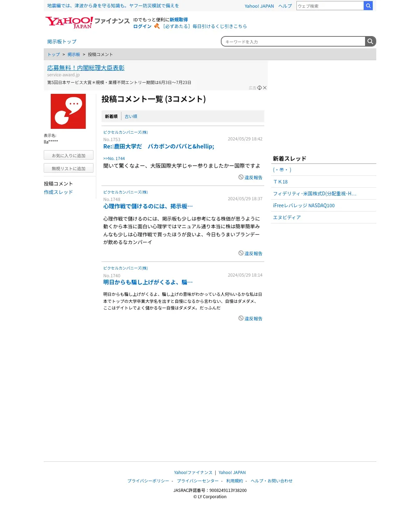Open reply reference >>No. 1744
The height and width of the screenshot is (508, 420).
point(114,159)
